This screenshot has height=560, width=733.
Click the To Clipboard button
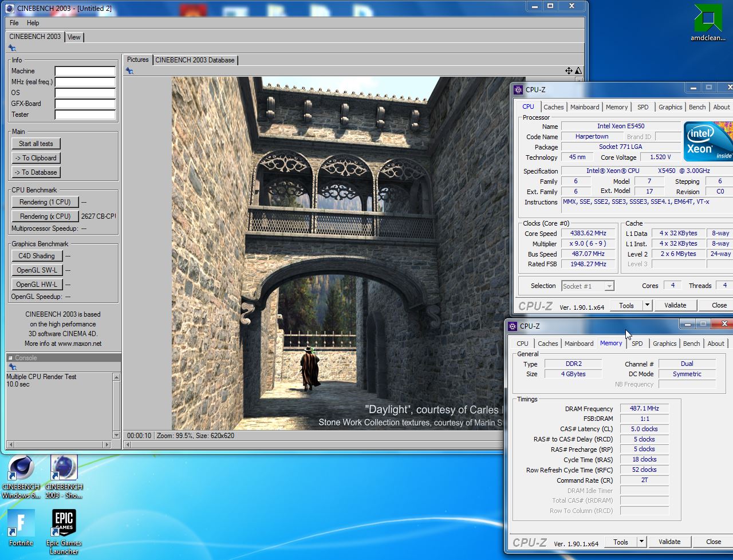point(36,158)
